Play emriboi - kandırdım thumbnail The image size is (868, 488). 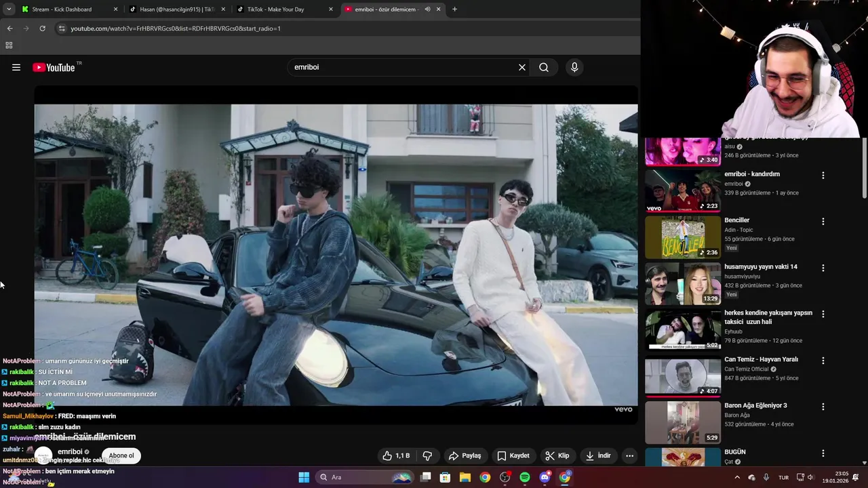(683, 191)
